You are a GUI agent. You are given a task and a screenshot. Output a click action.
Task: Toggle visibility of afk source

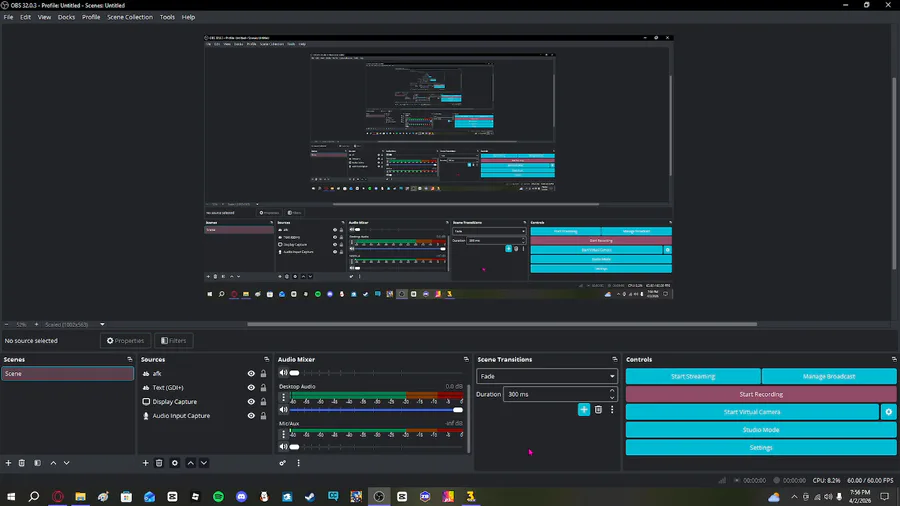251,373
